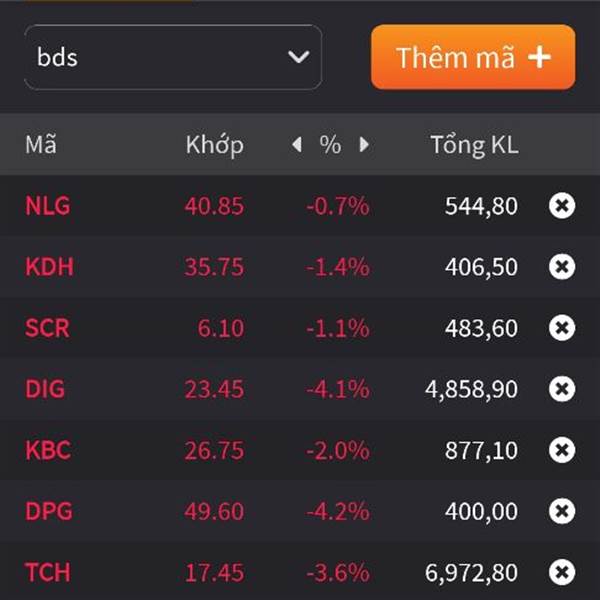Remove KDH using its X icon

point(562,267)
